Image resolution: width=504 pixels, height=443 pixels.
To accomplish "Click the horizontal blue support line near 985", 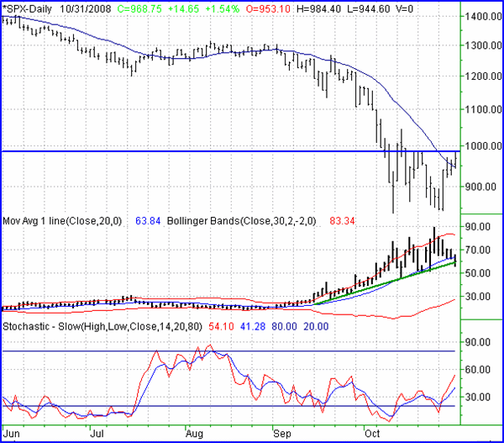I will (x=231, y=151).
